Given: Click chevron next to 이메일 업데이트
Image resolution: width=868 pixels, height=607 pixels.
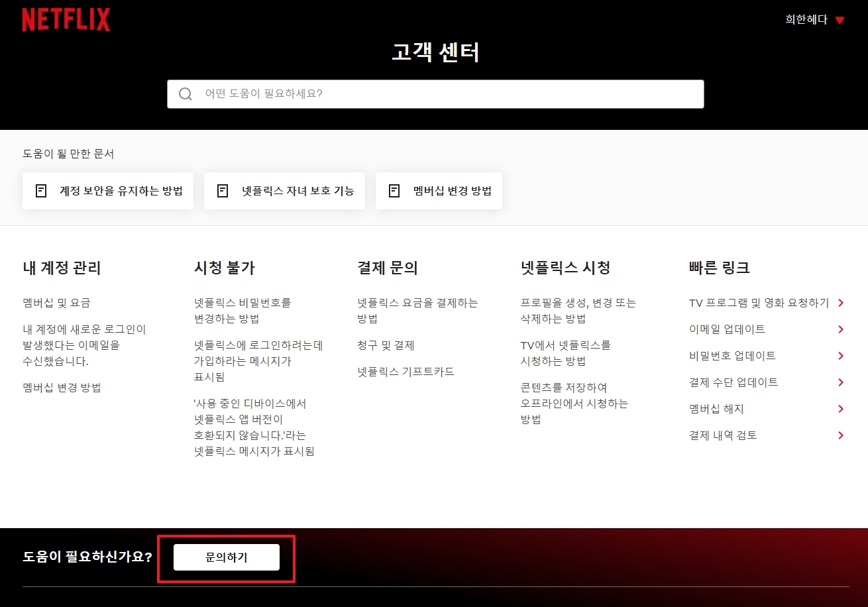Looking at the screenshot, I should 841,329.
